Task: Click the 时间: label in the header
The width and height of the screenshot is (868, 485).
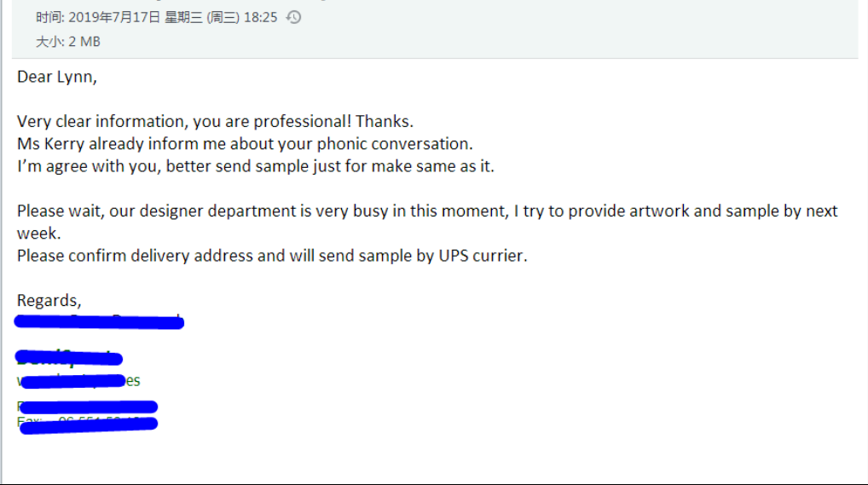Action: 50,17
